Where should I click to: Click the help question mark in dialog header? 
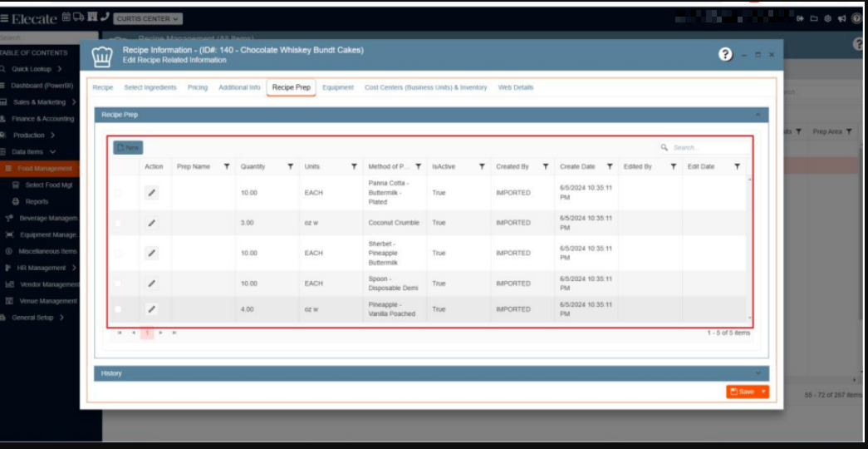coord(725,54)
